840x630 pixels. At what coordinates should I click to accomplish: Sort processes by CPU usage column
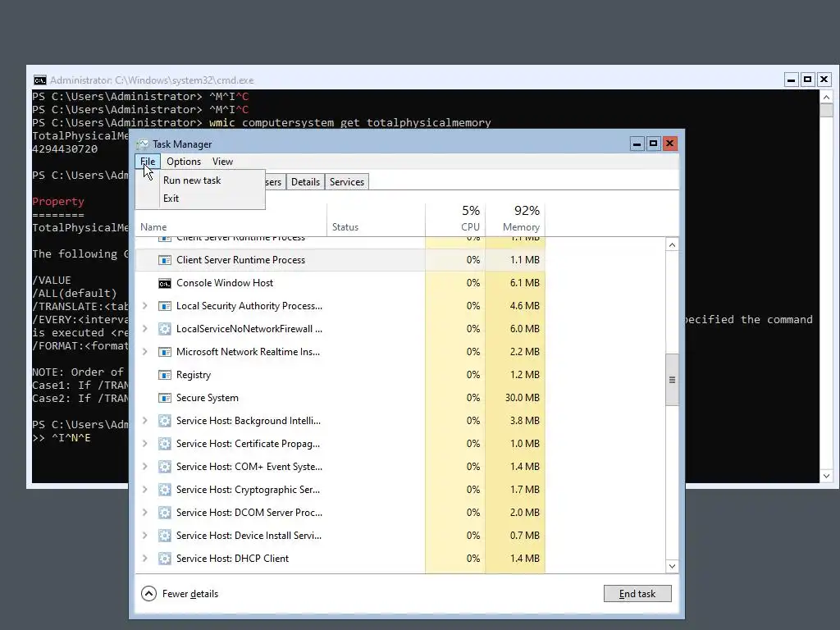(455, 220)
